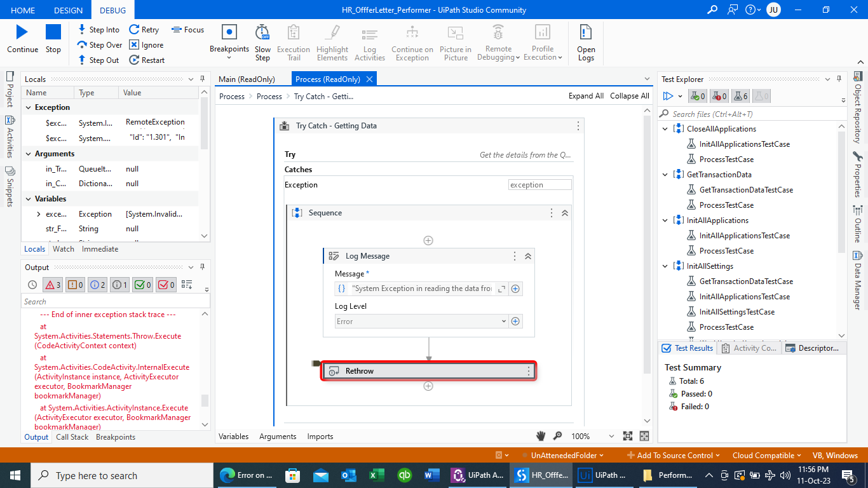Click Expand All in the designer
Screen dimensions: 868x488
586,96
